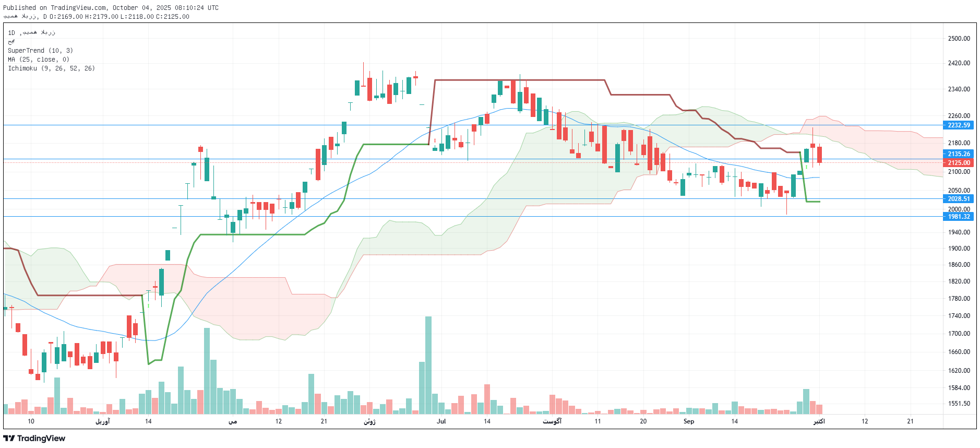Screen dimensions: 980x448
Task: Click the Published on TradingView.com header text
Action: (111, 8)
